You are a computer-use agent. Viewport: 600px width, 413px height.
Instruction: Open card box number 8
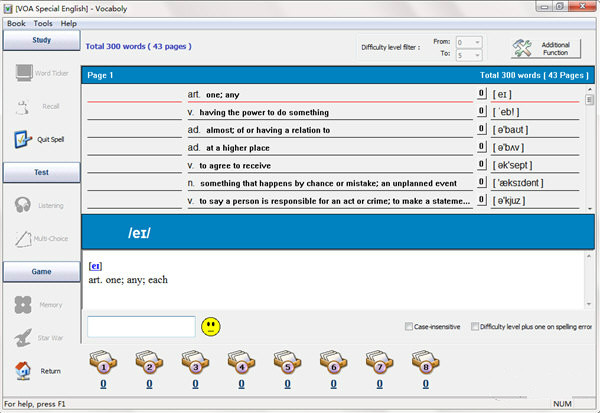click(x=426, y=362)
